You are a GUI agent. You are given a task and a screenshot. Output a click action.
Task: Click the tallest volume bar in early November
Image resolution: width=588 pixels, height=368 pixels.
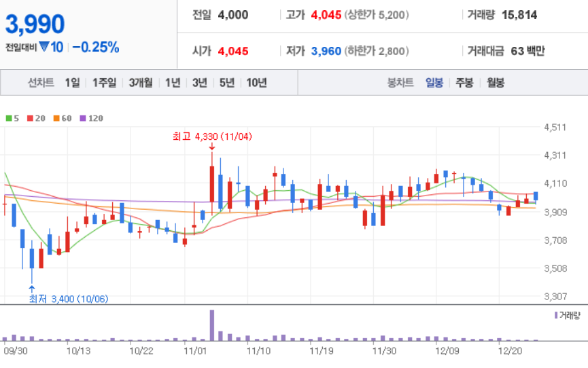tap(212, 325)
